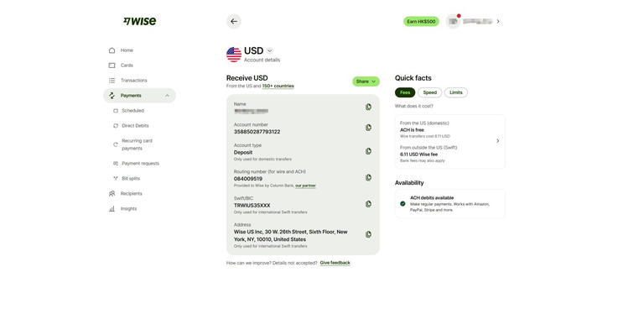
Task: Copy the Wise US Inc address
Action: coord(368,234)
